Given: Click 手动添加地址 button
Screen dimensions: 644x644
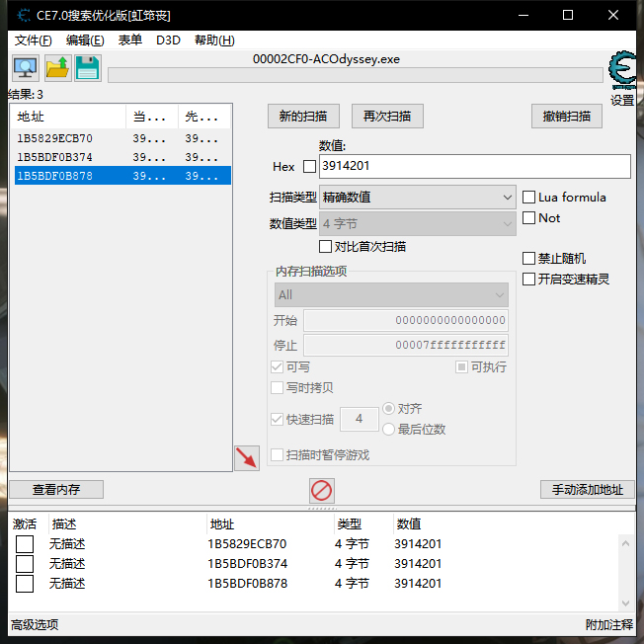Looking at the screenshot, I should (x=588, y=489).
